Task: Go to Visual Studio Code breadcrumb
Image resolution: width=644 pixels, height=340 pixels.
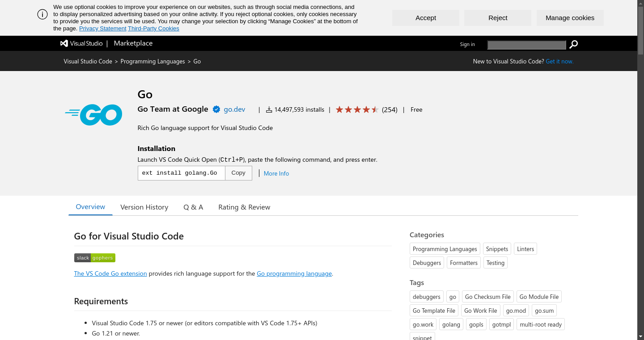Action: click(88, 61)
